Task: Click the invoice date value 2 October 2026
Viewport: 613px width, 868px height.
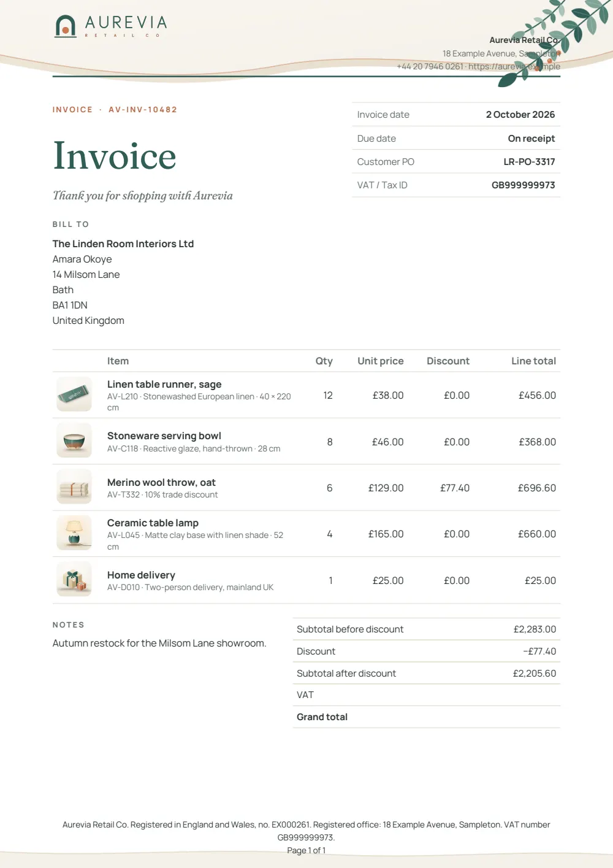Action: pyautogui.click(x=520, y=115)
